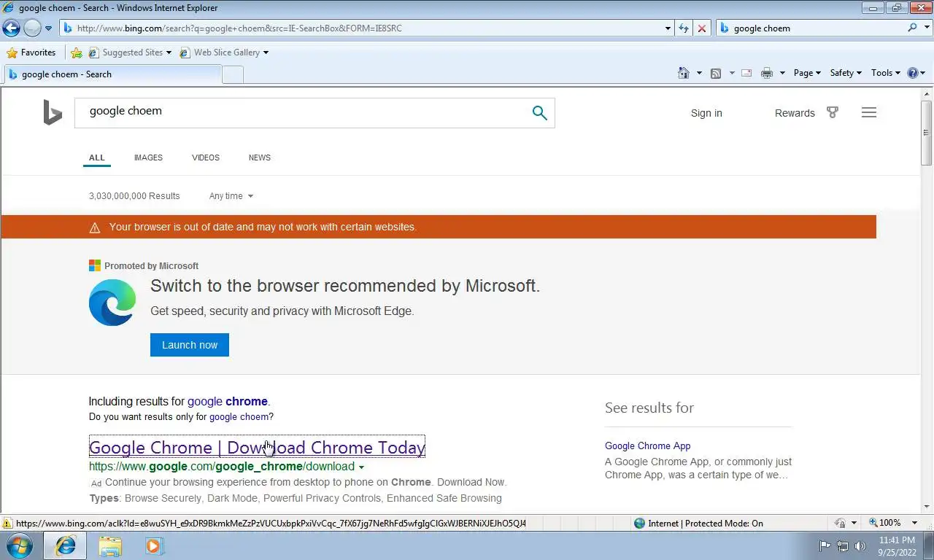
Task: Switch to the NEWS tab
Action: [260, 157]
